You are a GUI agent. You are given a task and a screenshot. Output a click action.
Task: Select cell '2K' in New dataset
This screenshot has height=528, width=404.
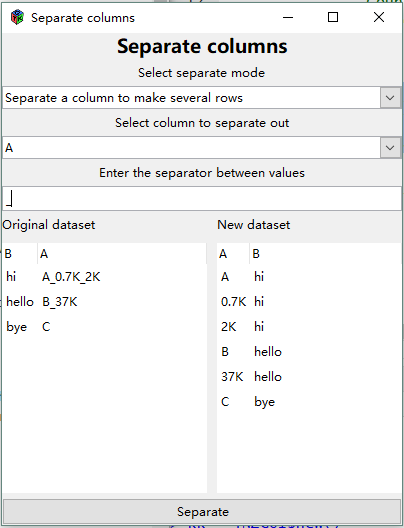point(229,327)
